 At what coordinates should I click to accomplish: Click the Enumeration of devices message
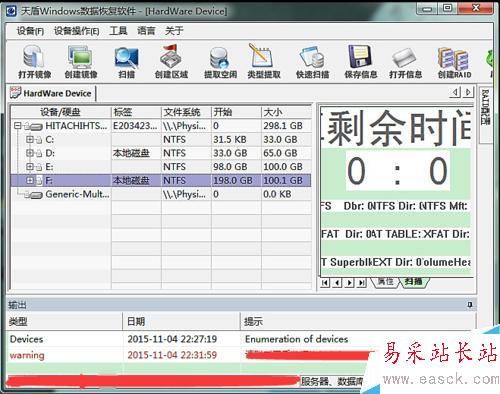click(x=296, y=339)
